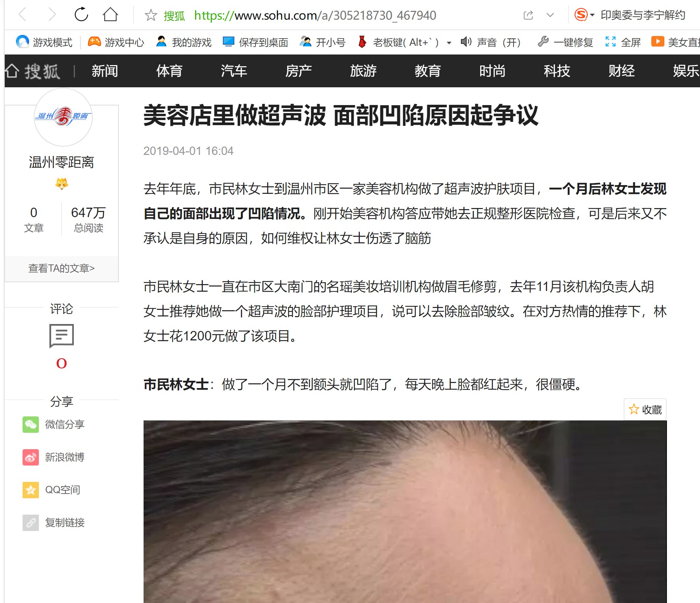Image resolution: width=700 pixels, height=603 pixels.
Task: Open the 新闻 nav tab
Action: point(105,71)
